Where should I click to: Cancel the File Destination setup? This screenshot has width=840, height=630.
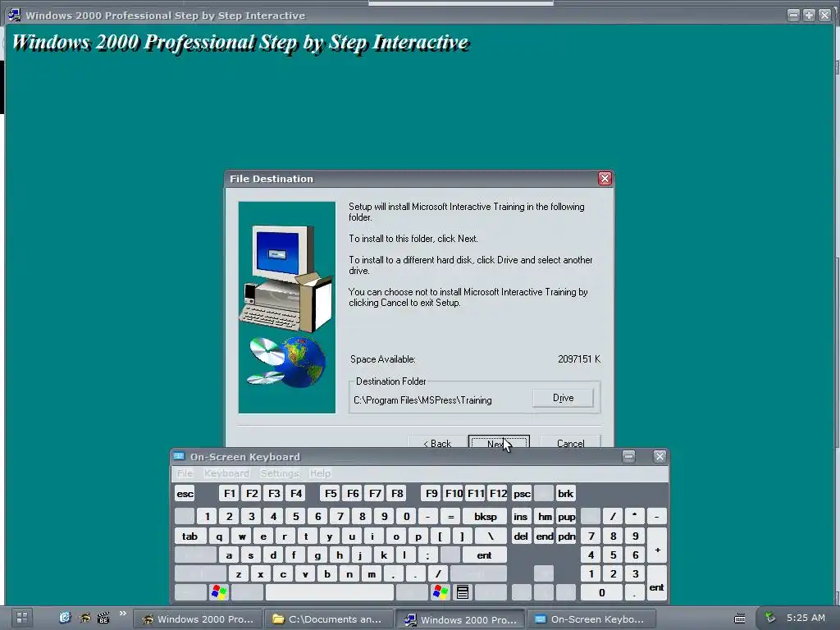click(x=570, y=442)
